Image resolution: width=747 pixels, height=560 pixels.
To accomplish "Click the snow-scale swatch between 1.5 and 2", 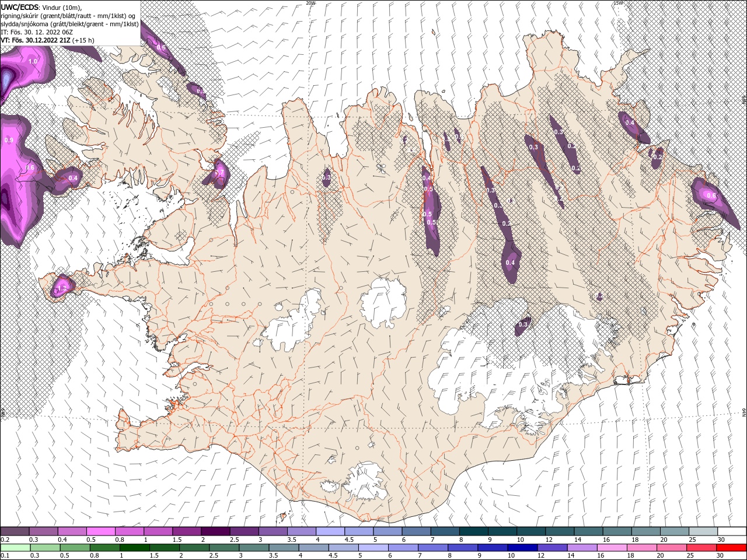I will [x=187, y=531].
